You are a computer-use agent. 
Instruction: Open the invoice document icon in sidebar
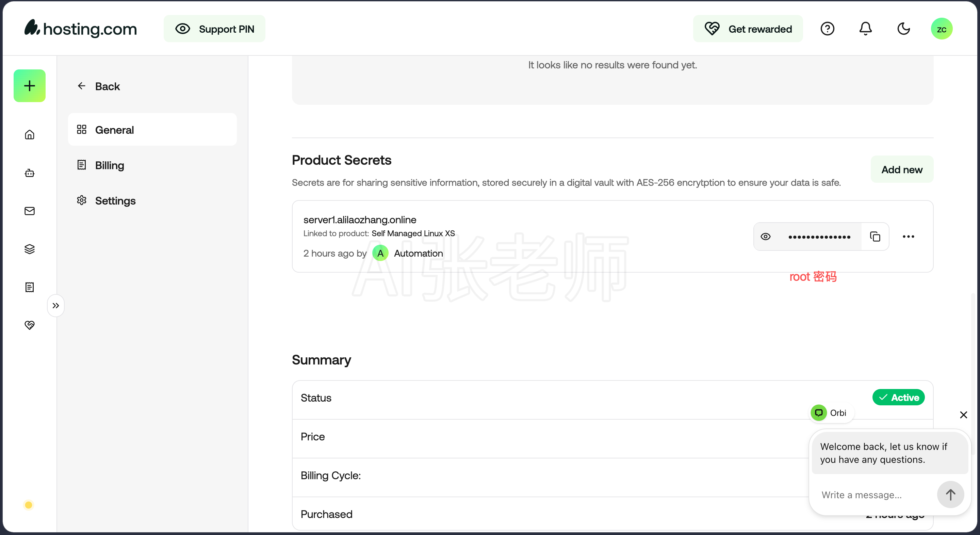pos(30,287)
